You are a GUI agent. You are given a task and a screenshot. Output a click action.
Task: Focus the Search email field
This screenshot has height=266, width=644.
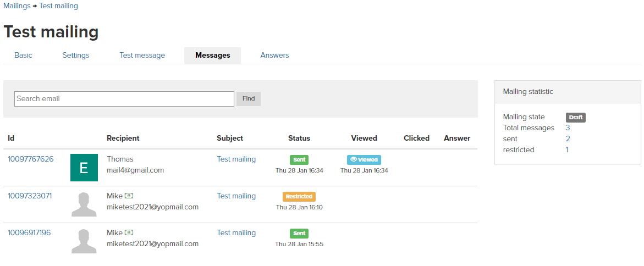pos(124,99)
